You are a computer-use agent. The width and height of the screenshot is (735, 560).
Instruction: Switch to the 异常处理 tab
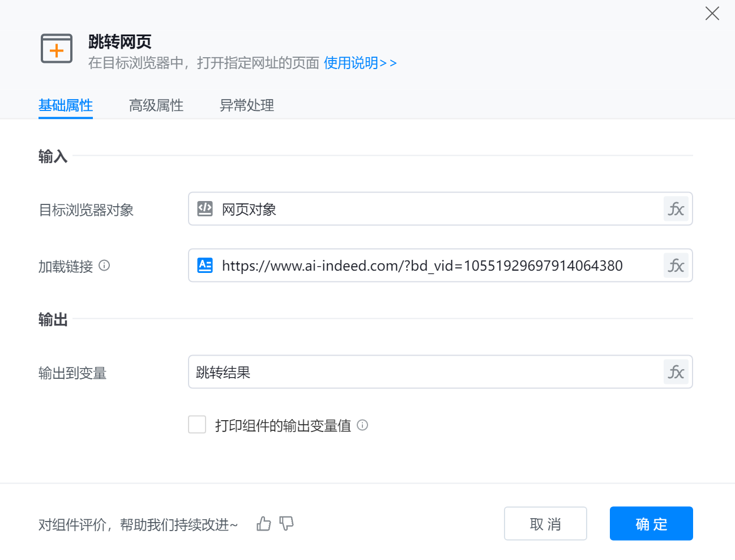(x=247, y=105)
